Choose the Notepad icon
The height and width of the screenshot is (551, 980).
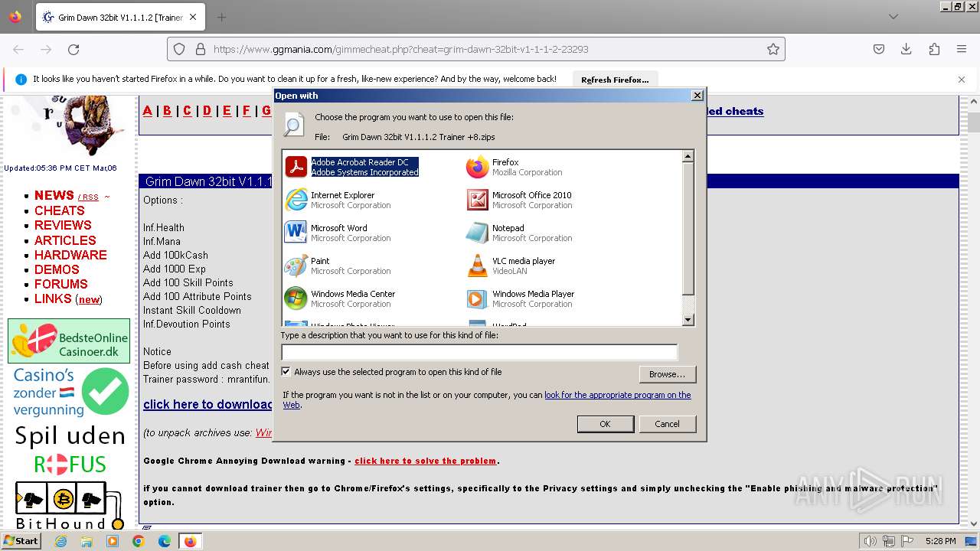click(478, 233)
